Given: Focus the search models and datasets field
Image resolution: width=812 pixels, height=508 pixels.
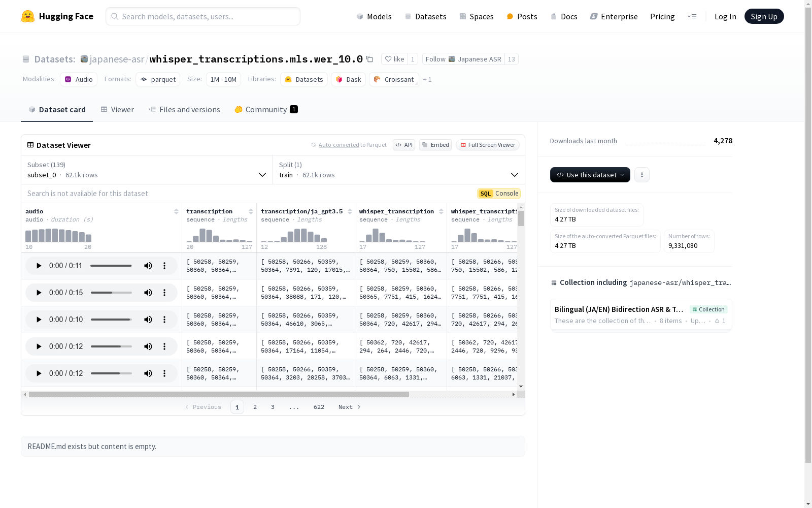Looking at the screenshot, I should point(203,16).
